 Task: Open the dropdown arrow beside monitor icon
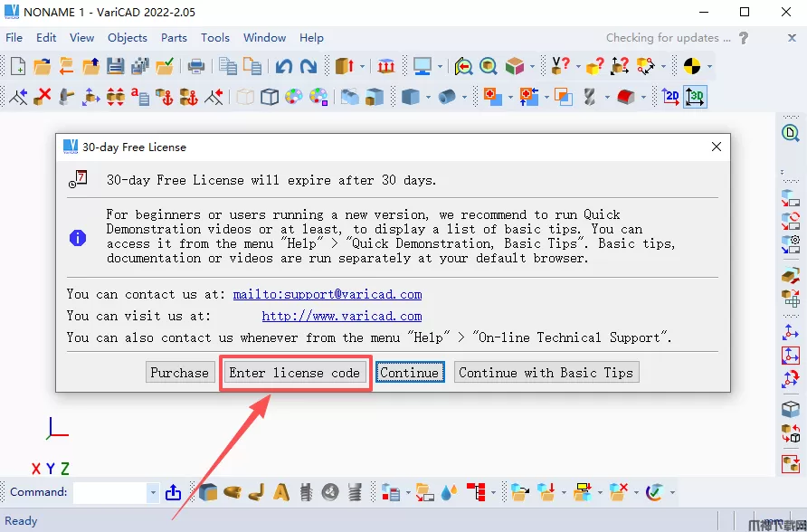click(x=440, y=66)
